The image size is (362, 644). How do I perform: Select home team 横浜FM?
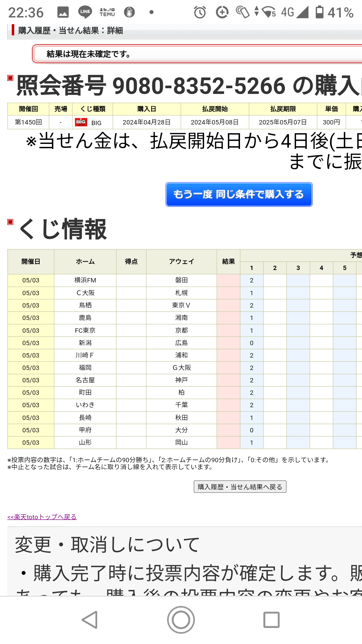point(85,280)
